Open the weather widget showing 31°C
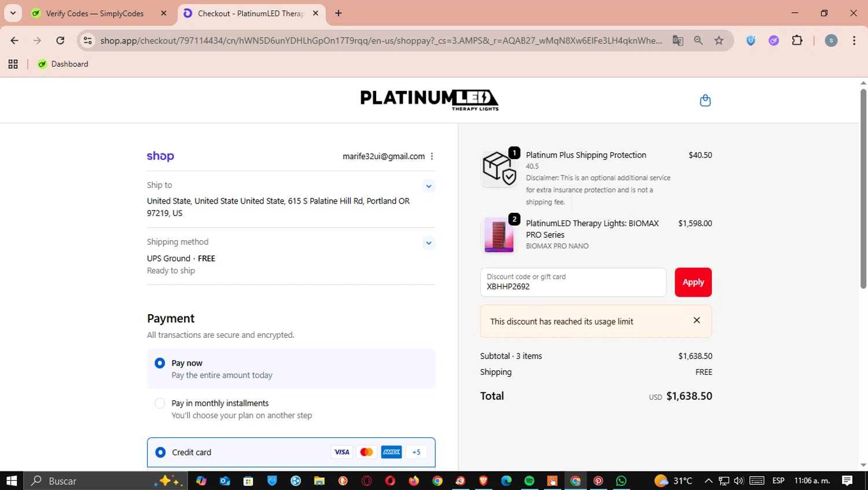This screenshot has height=490, width=868. pos(674,481)
